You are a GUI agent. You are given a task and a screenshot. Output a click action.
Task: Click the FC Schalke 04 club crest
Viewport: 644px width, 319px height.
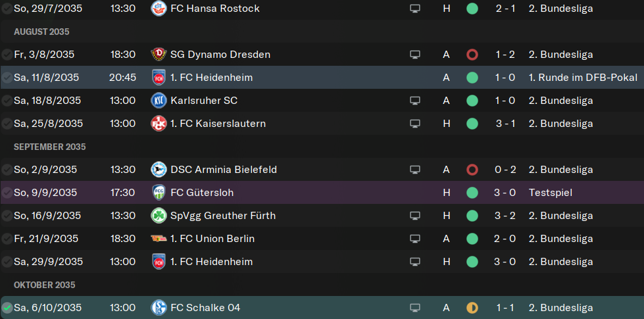pyautogui.click(x=159, y=308)
